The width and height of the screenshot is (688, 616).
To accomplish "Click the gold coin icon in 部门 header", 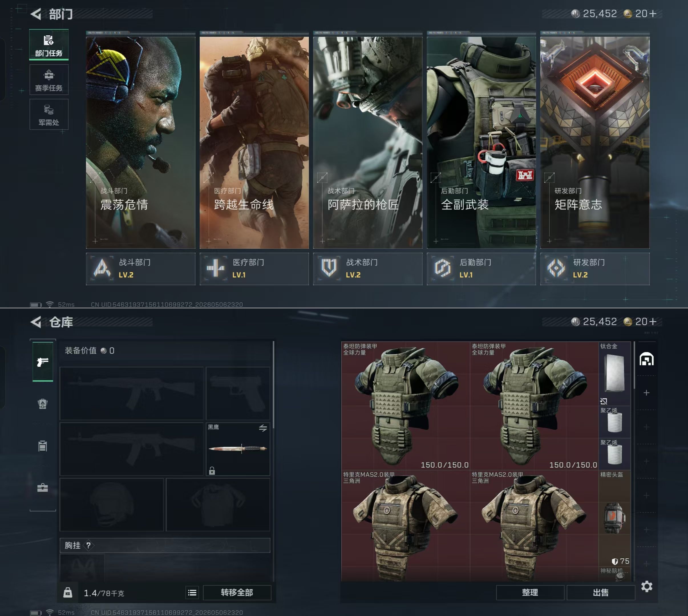I will point(628,13).
